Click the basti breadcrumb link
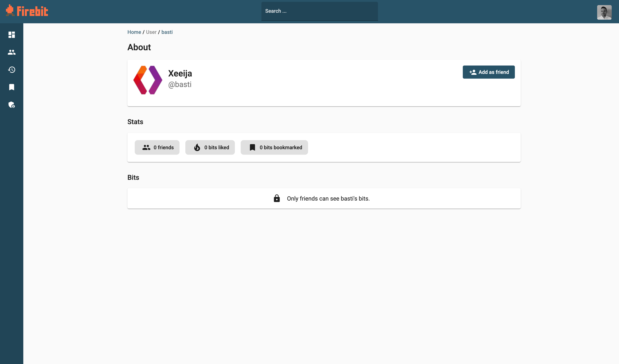Image resolution: width=619 pixels, height=364 pixels. click(167, 32)
